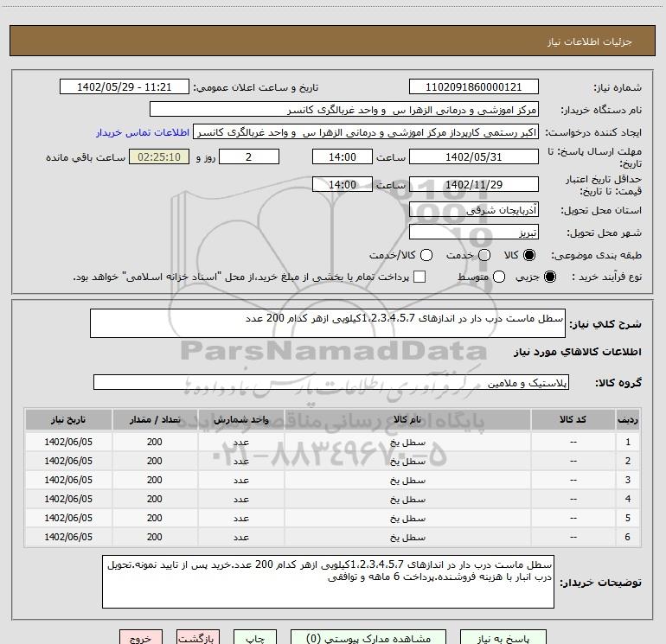This screenshot has width=666, height=644.
Task: Click the کد کالا column header
Action: pos(573,419)
